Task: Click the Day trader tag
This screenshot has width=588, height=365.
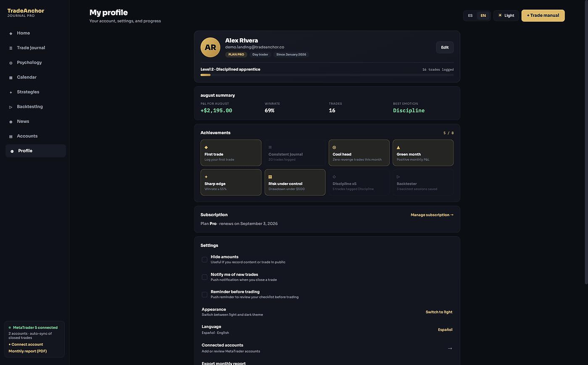Action: pos(260,54)
